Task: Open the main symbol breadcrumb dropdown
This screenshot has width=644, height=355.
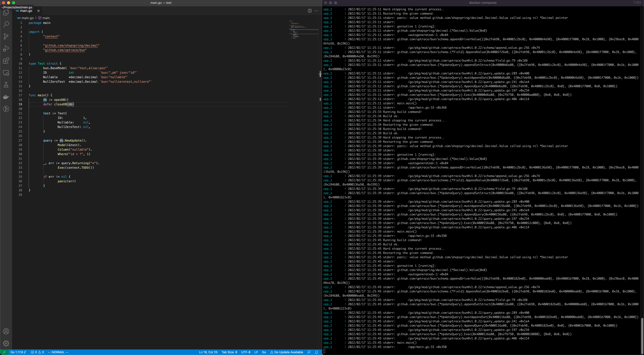Action: pos(46,18)
